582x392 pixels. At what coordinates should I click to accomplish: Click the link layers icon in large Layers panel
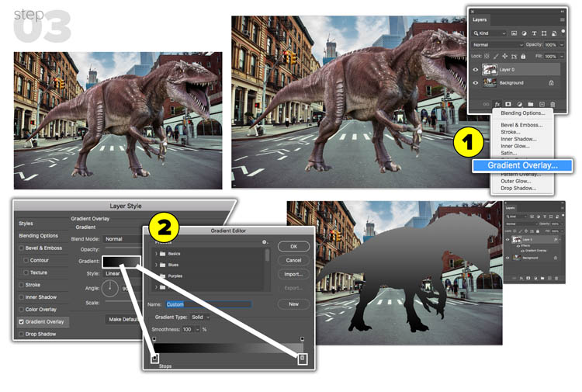point(486,104)
